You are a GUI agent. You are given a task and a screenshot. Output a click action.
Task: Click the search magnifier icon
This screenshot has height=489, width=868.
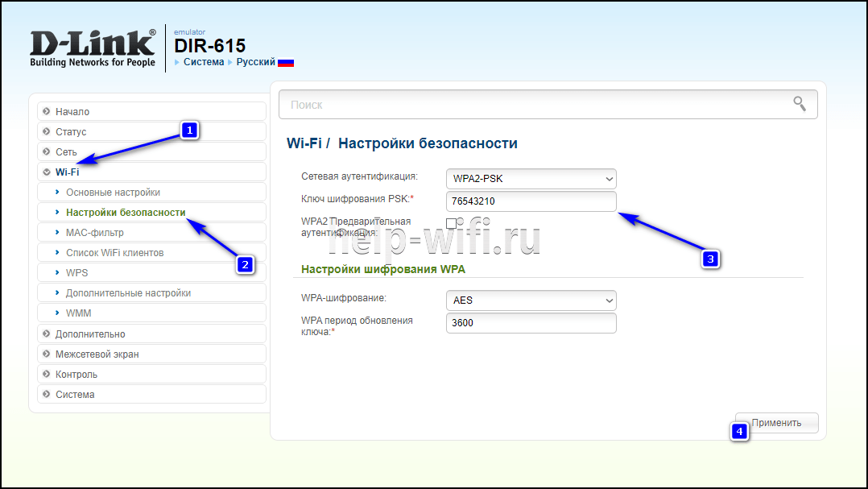tap(800, 104)
